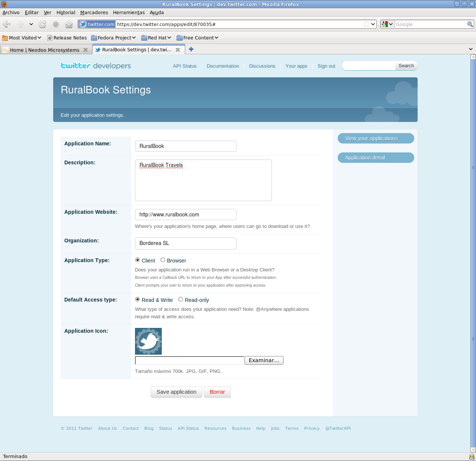Expand the Red Hat bookmarks folder

[156, 38]
